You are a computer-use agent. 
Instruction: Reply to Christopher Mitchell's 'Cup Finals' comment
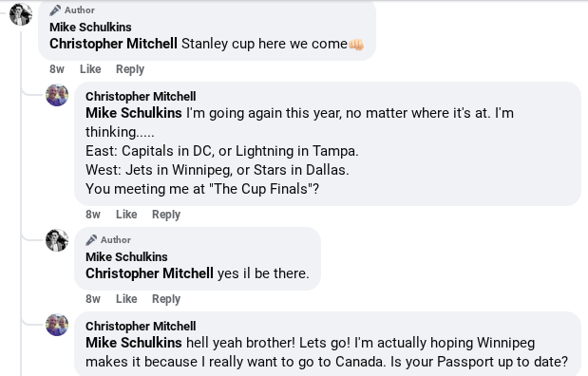165,214
